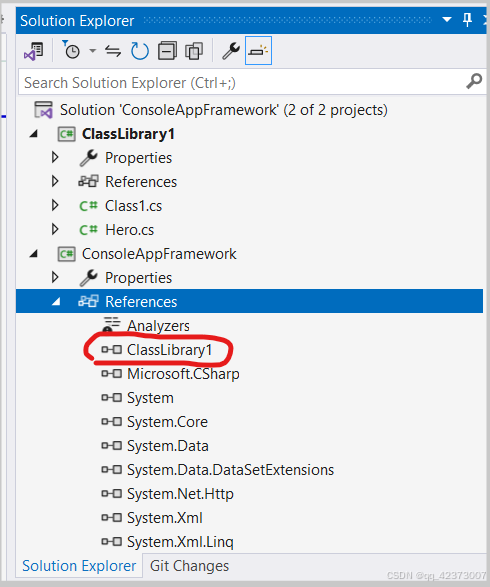
Task: Select the ClassLibrary1 reference
Action: tap(170, 350)
